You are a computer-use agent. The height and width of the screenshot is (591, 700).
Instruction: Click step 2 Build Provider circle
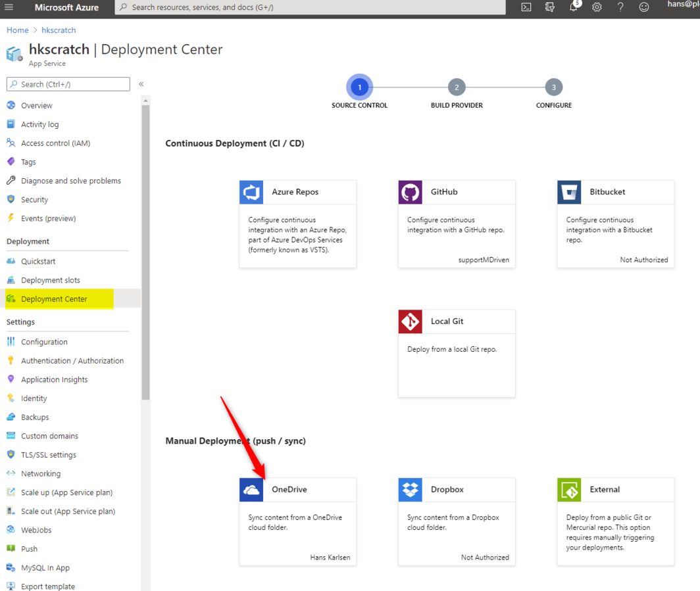[457, 87]
